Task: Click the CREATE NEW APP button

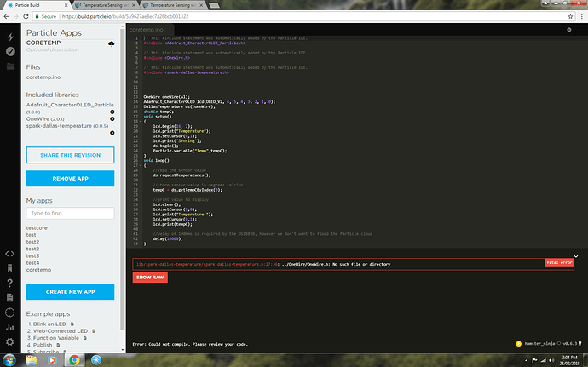Action: [x=70, y=292]
